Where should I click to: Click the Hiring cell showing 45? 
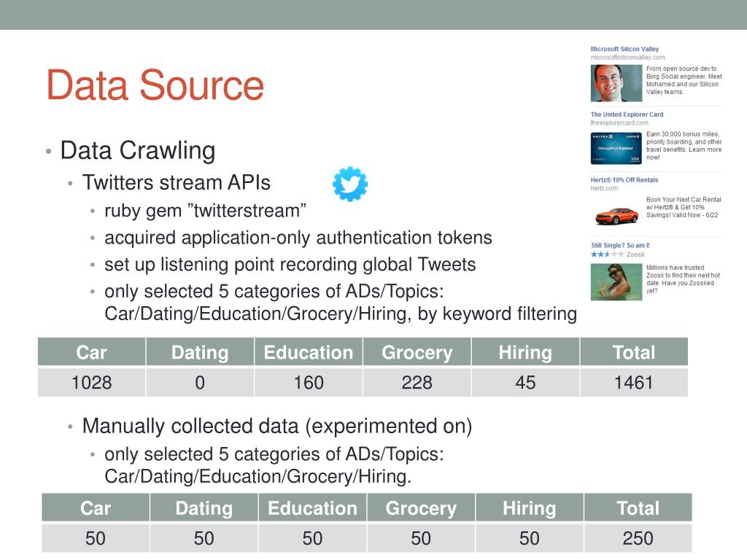525,382
